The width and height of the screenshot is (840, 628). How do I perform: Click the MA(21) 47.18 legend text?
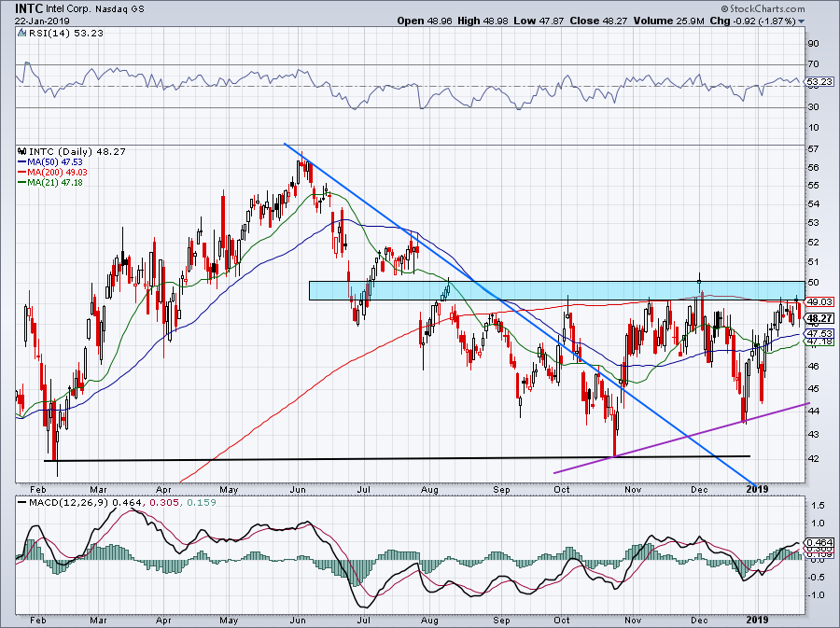55,183
